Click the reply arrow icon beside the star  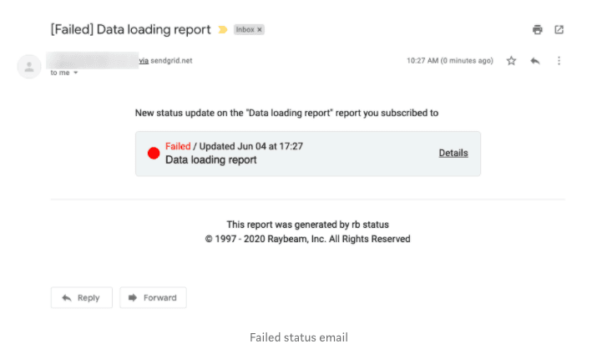[535, 61]
